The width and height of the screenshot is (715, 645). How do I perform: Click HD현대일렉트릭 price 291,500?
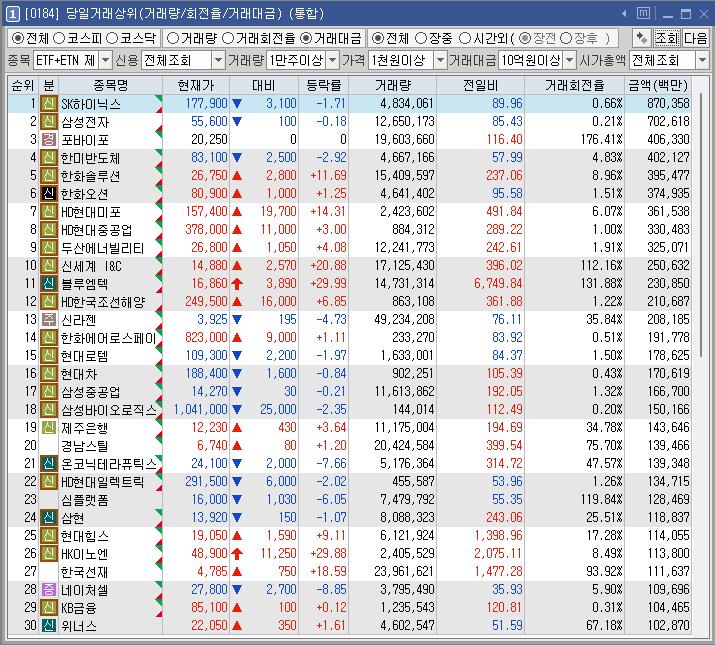tap(206, 482)
